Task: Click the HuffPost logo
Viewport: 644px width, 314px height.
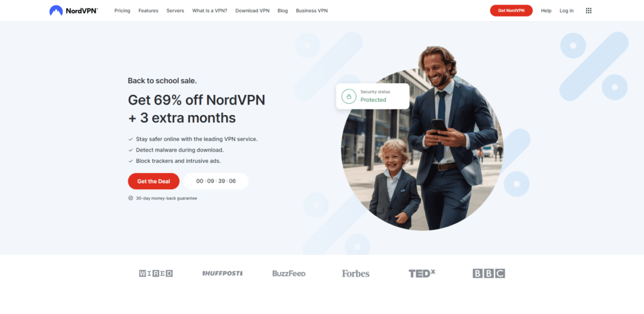Action: (222, 273)
